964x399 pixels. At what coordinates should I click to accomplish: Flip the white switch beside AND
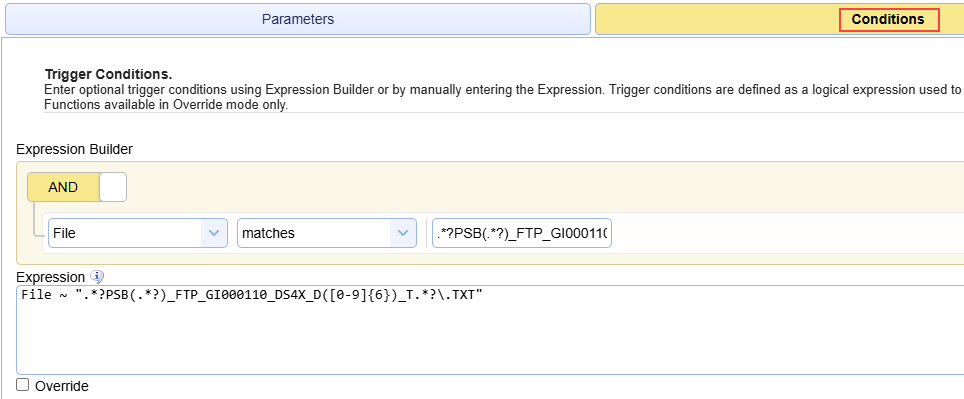pos(113,187)
